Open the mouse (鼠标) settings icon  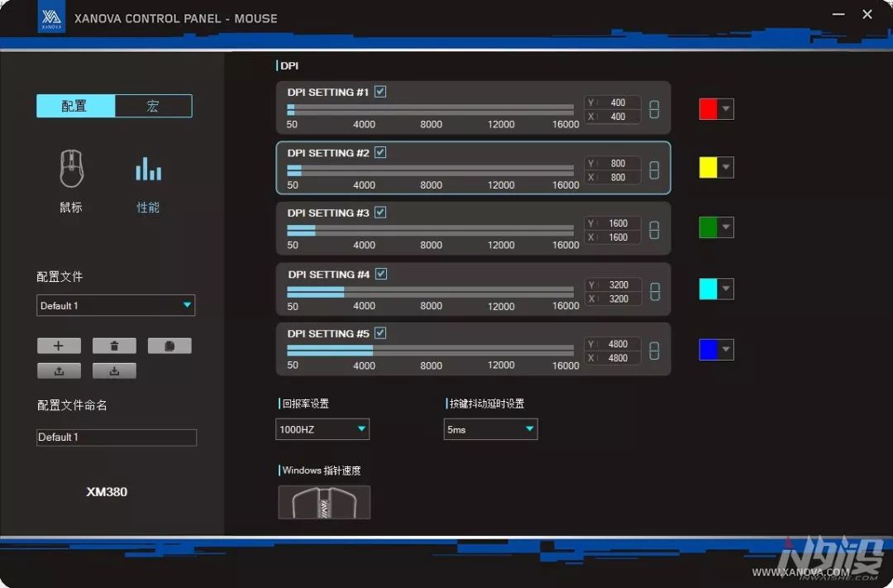(x=72, y=170)
